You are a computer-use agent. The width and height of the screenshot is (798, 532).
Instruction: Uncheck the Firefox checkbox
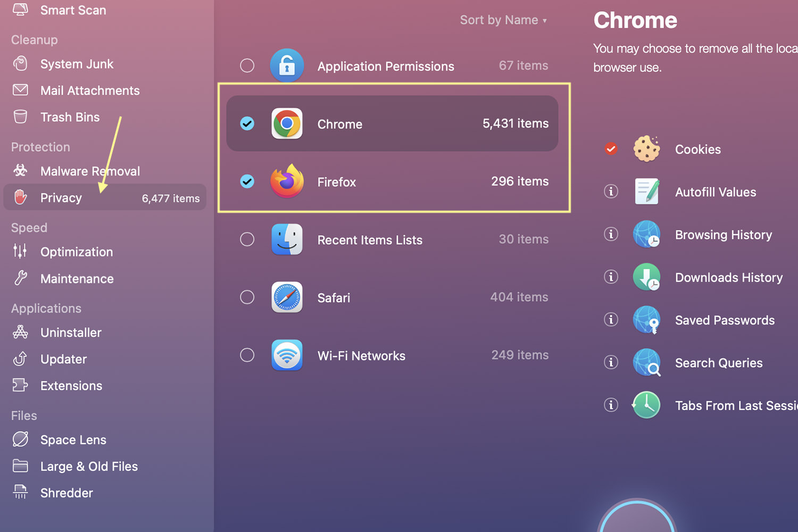pos(247,181)
